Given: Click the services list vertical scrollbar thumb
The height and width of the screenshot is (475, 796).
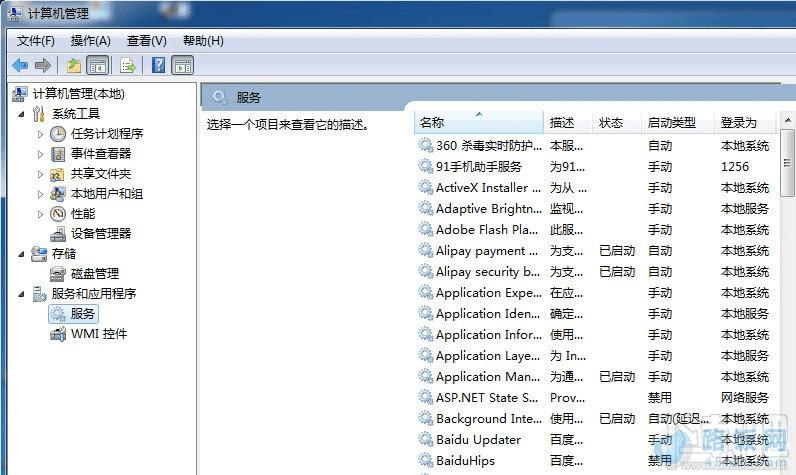Looking at the screenshot, I should 787,163.
